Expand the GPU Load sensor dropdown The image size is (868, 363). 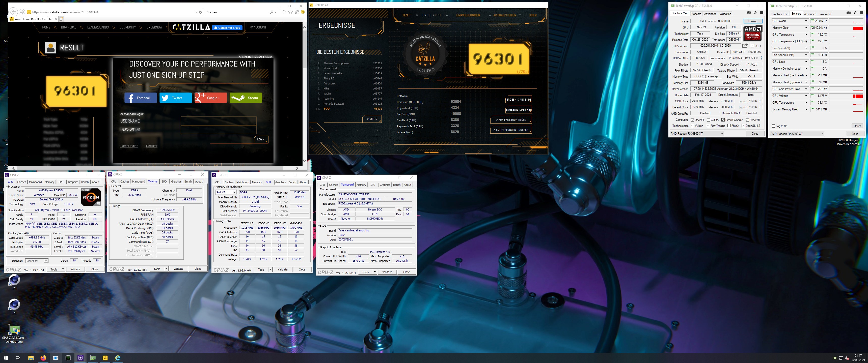pyautogui.click(x=806, y=62)
